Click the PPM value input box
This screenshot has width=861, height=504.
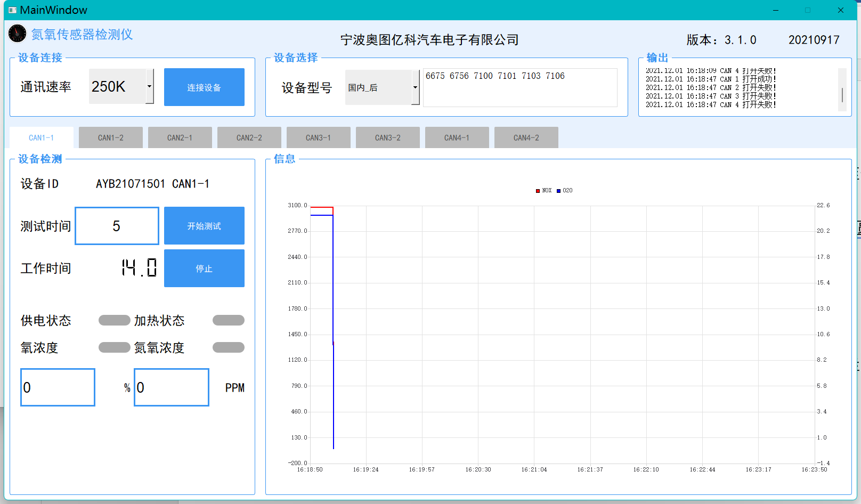click(x=171, y=387)
